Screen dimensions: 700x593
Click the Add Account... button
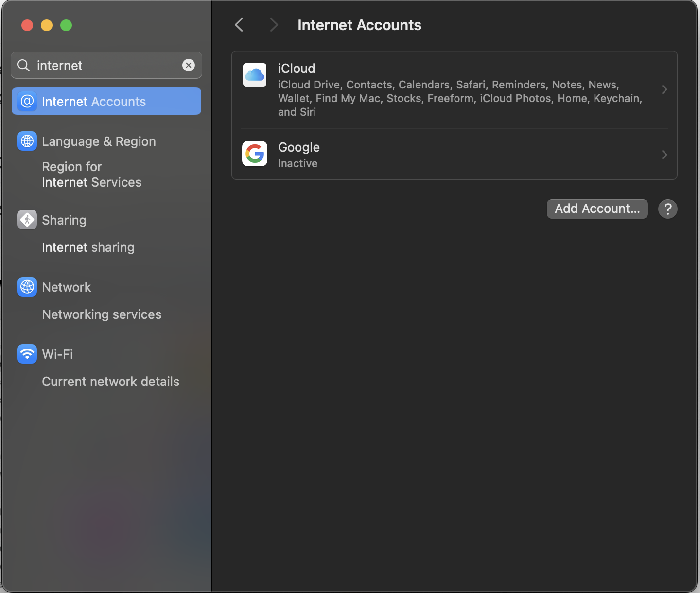(x=597, y=209)
